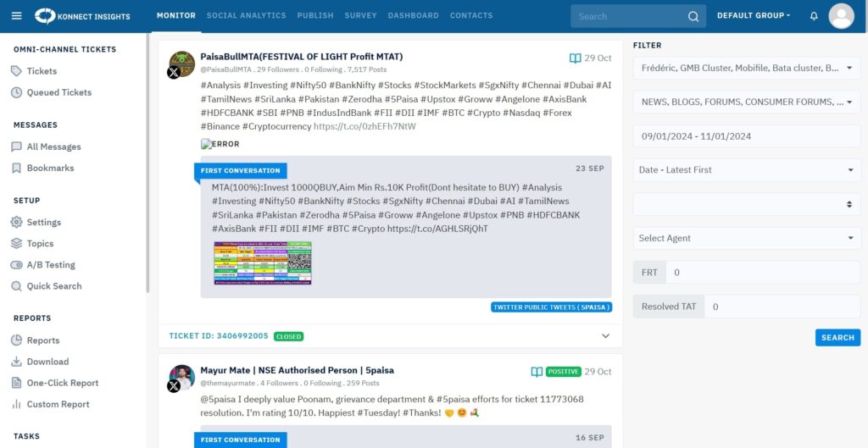Open A/B Testing page

point(50,264)
